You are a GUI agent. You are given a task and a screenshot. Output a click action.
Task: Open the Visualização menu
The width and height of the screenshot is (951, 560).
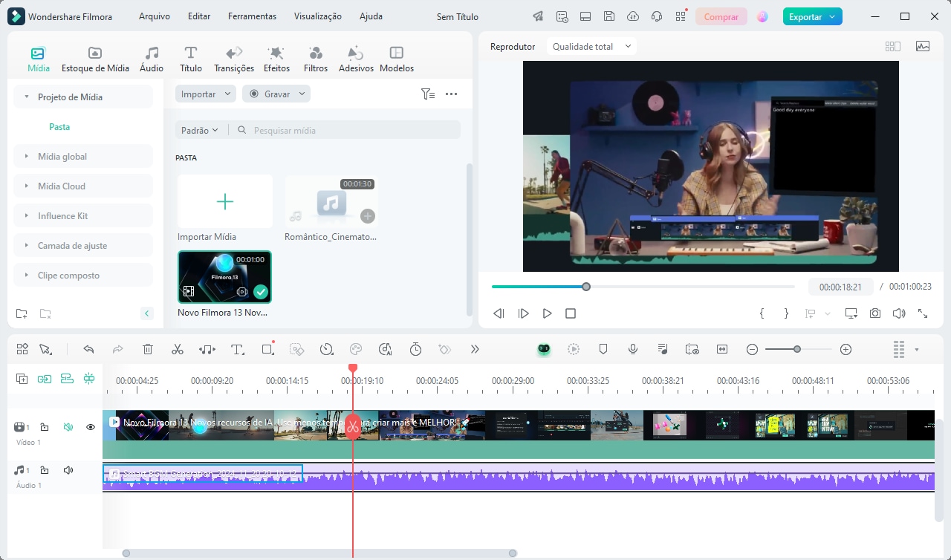tap(318, 16)
